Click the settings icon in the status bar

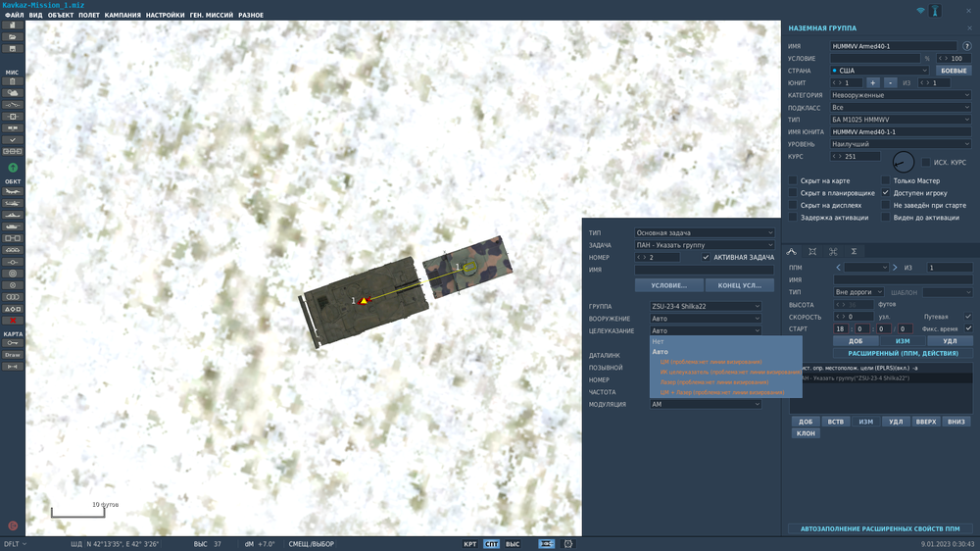[x=568, y=544]
